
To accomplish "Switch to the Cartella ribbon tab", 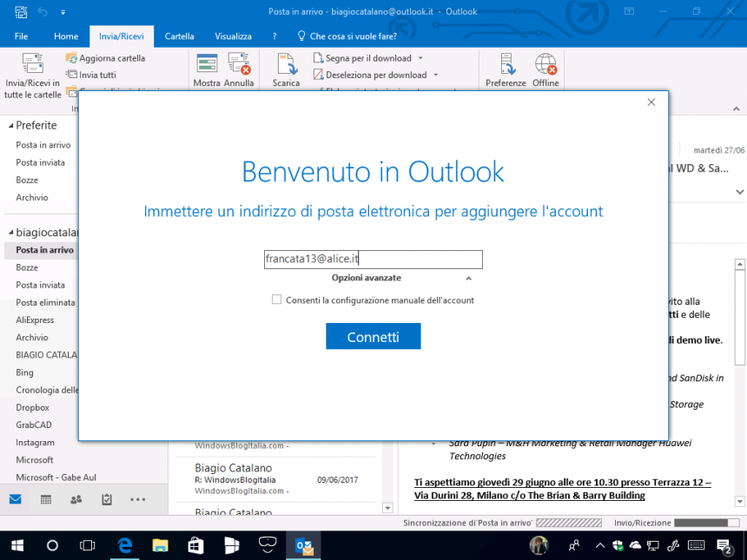I will (x=179, y=36).
